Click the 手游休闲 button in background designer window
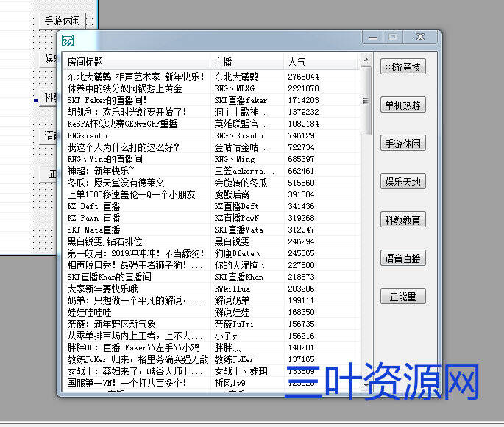 (x=63, y=21)
